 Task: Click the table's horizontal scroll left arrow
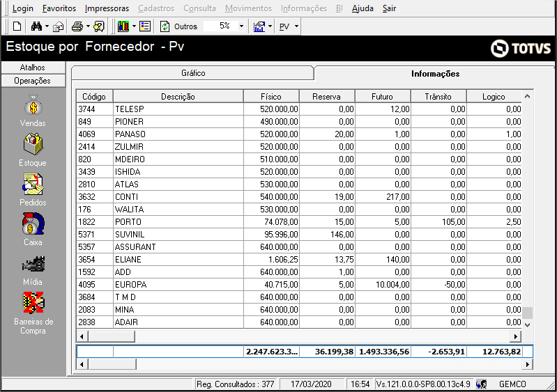[82, 336]
